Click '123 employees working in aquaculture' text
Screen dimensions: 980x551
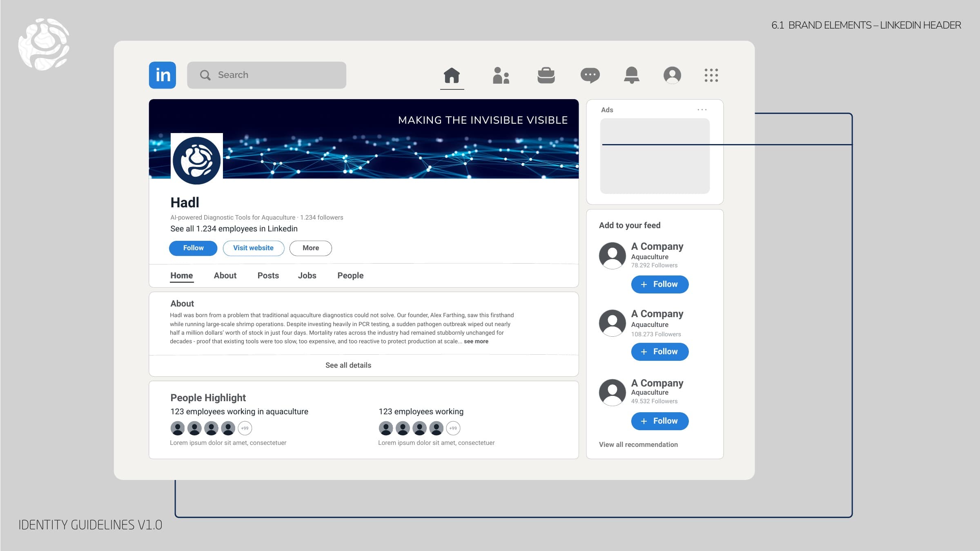pos(239,412)
